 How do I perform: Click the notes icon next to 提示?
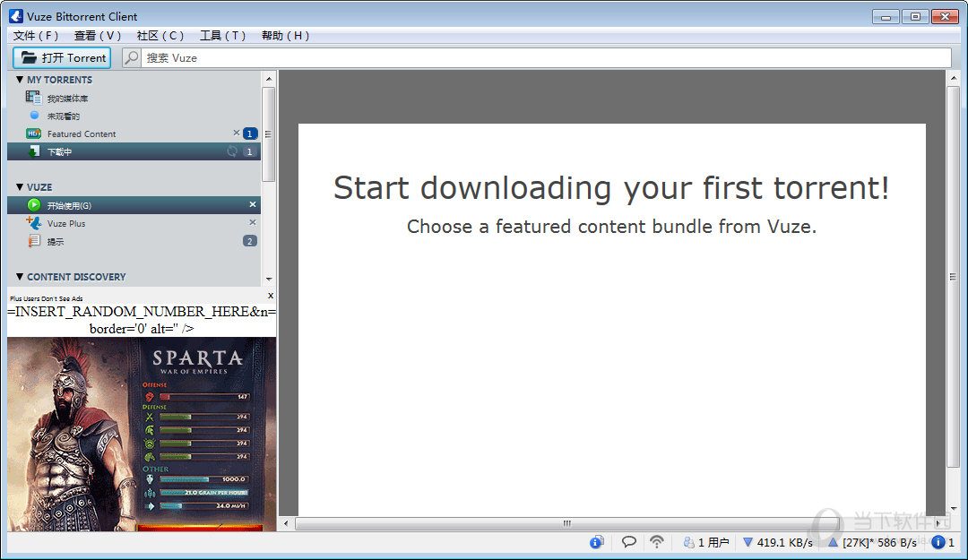(x=35, y=241)
